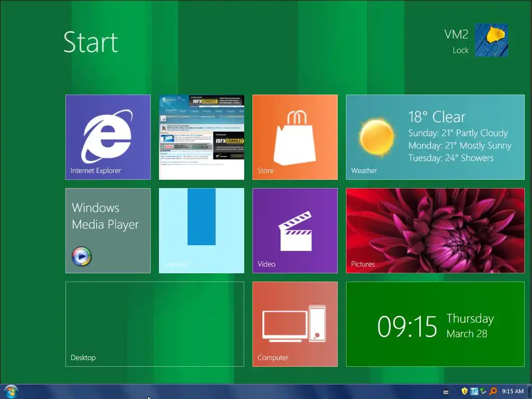Launch the Store tile

295,137
